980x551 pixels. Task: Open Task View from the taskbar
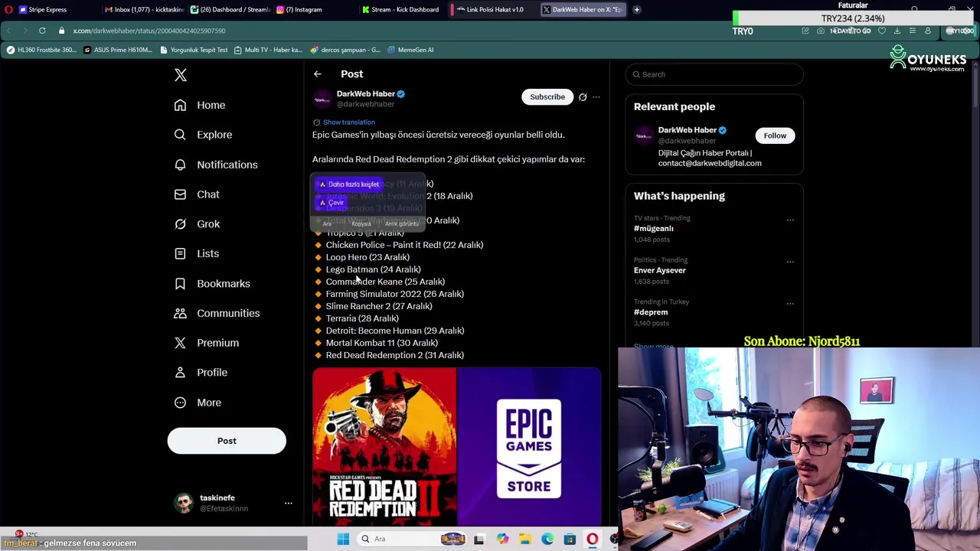479,540
